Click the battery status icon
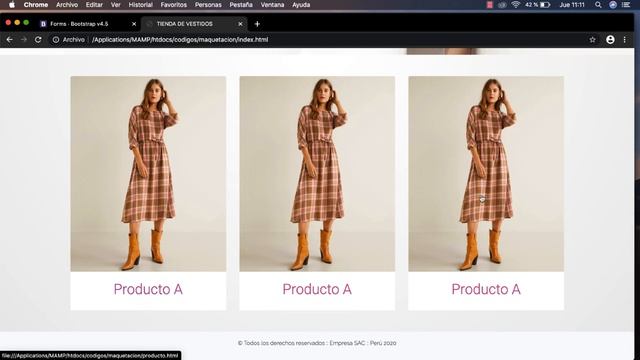The image size is (640, 360). tap(545, 5)
